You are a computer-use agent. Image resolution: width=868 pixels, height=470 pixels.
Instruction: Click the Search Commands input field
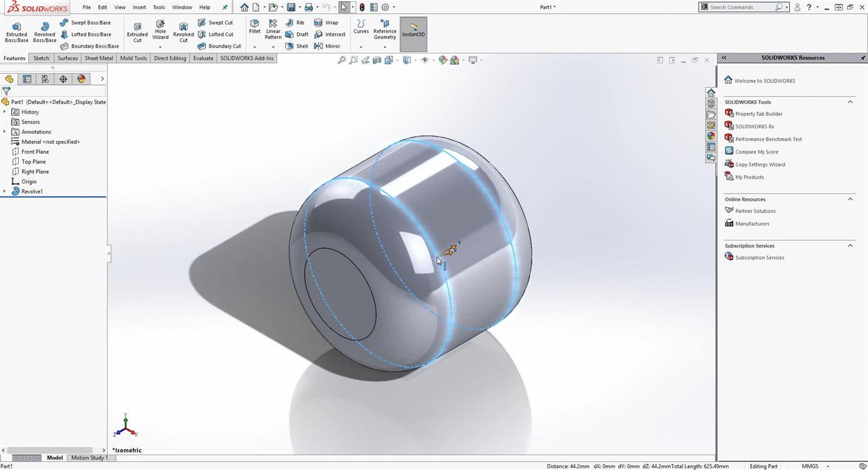coord(741,7)
